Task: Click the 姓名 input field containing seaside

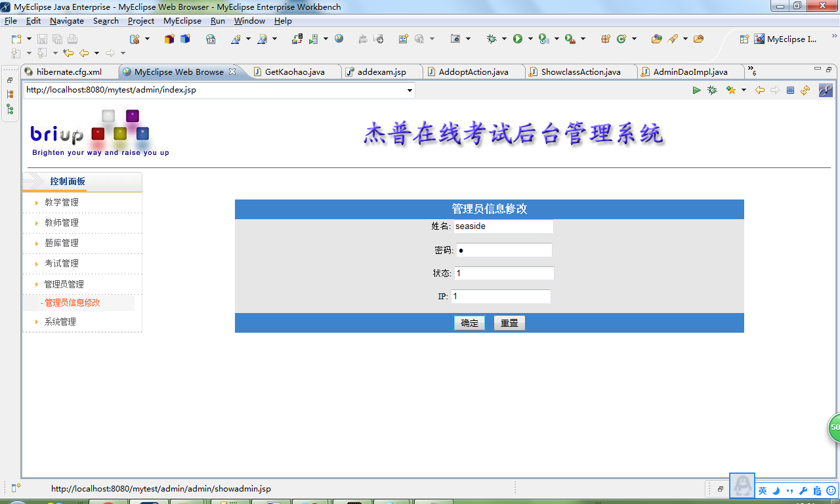Action: click(503, 226)
